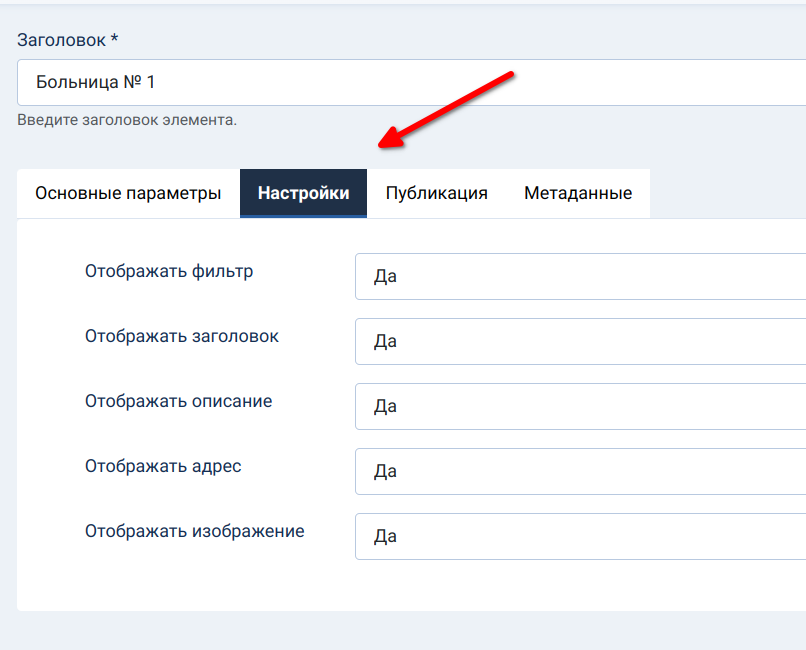
Task: Open the Публикация tab
Action: pyautogui.click(x=437, y=193)
